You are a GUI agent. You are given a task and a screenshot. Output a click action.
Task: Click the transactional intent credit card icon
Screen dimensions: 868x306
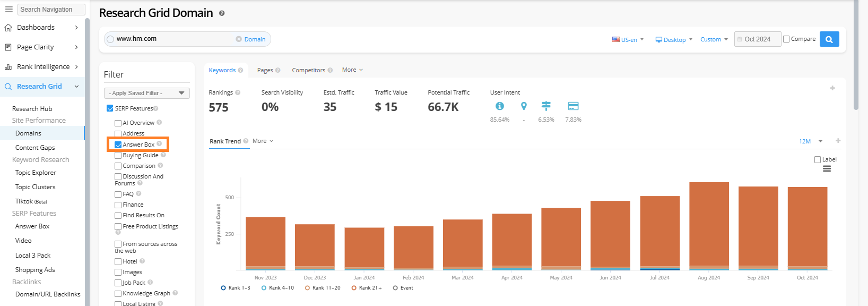[x=573, y=106]
